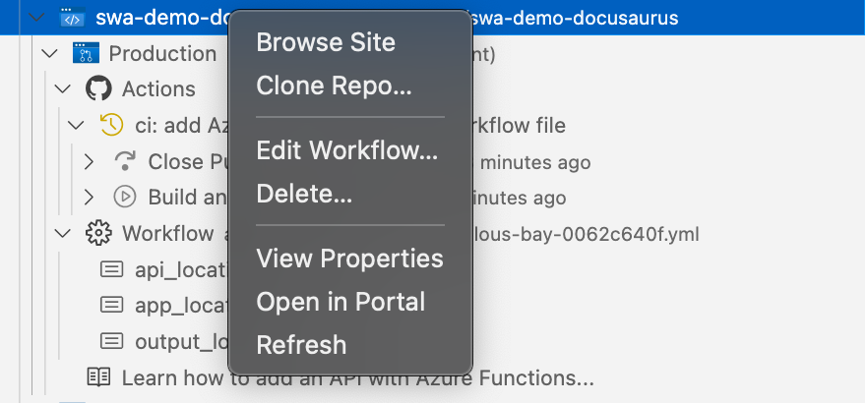868x403 pixels.
Task: Click the static web app icon beside swa-demo
Action: click(73, 18)
